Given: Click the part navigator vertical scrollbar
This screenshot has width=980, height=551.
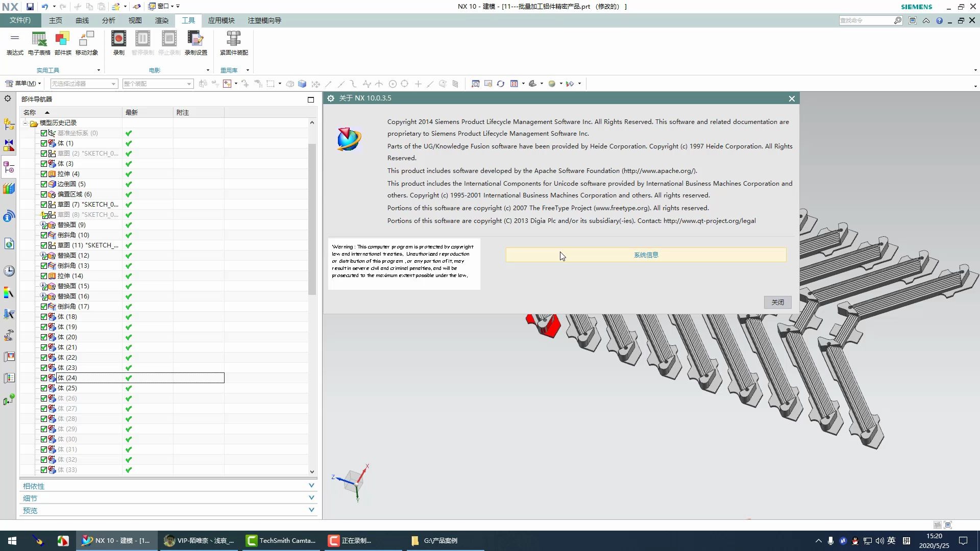Looking at the screenshot, I should tap(312, 219).
